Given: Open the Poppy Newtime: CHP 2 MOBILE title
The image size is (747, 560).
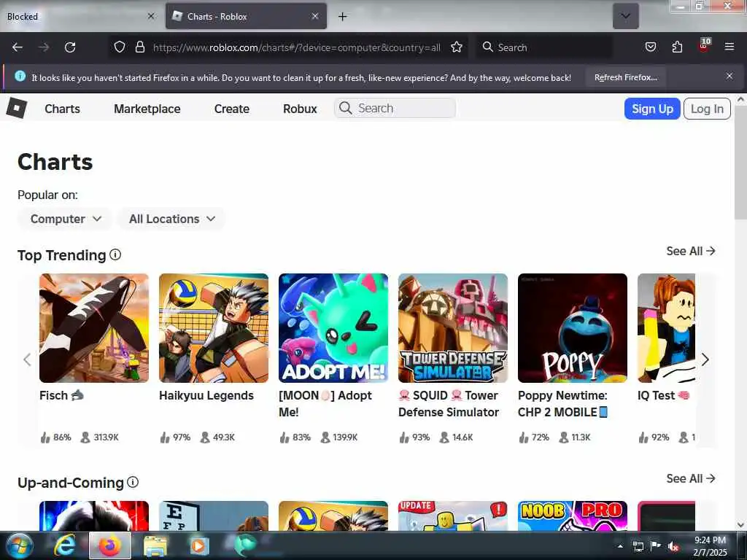Looking at the screenshot, I should (562, 404).
